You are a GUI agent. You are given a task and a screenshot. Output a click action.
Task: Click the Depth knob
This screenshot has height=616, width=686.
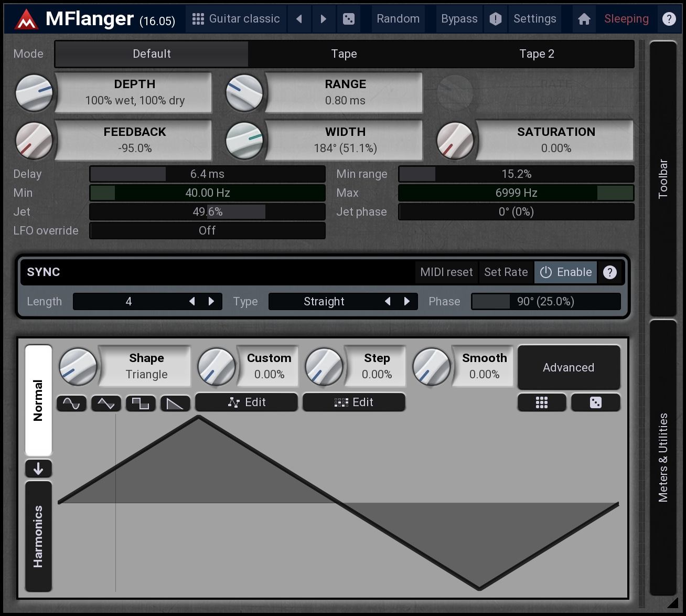[x=34, y=93]
